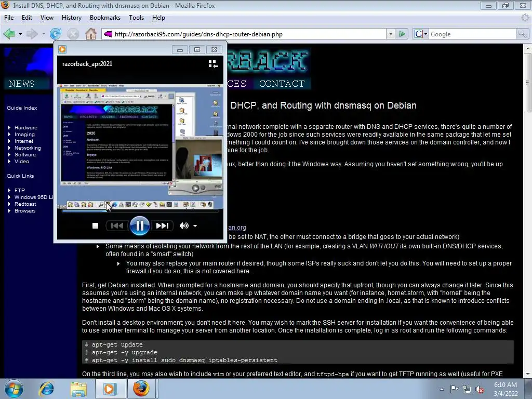Open the Software guides link
This screenshot has height=399, width=532.
click(25, 155)
